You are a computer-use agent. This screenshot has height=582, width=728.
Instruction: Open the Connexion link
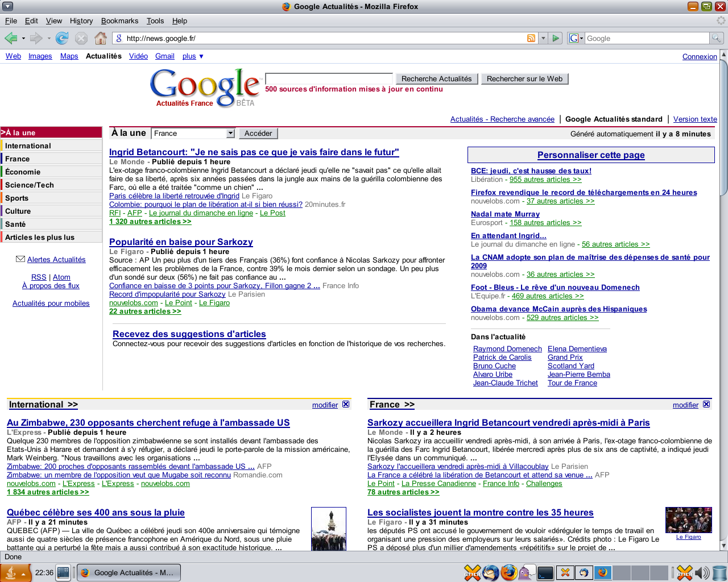click(700, 56)
